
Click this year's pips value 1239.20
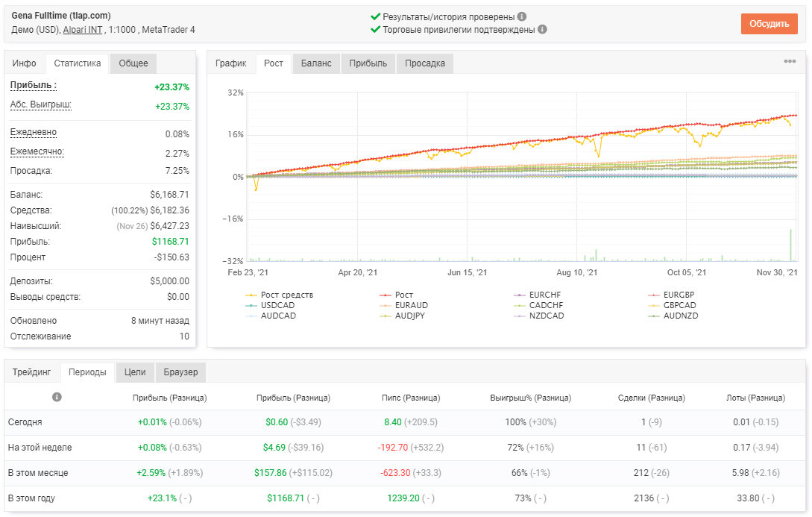[403, 498]
